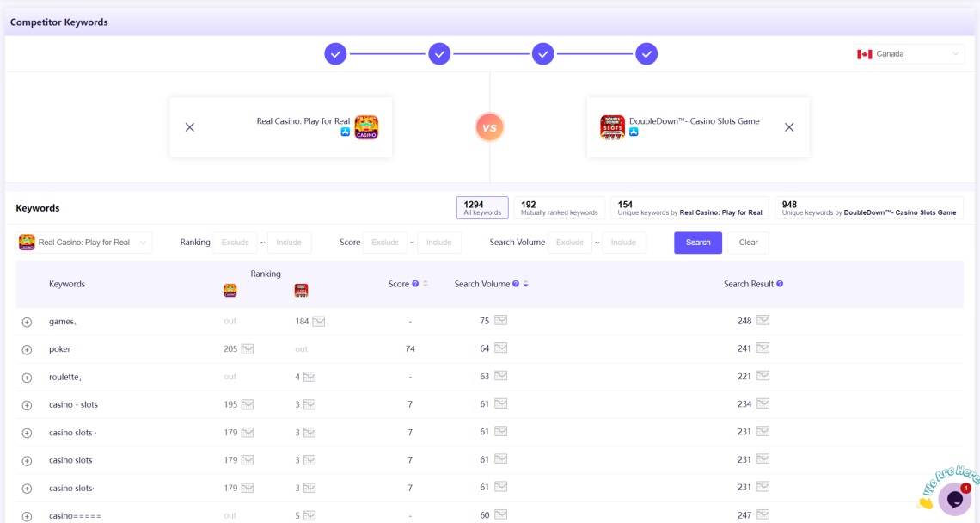Open the Canada country dropdown
This screenshot has width=980, height=523.
tap(908, 54)
